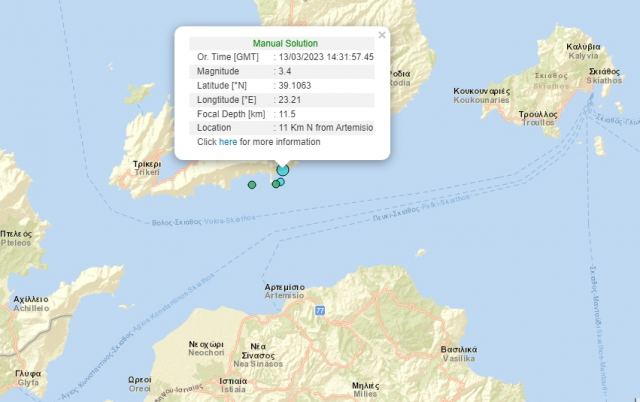
Task: Click the Magnitude value 3.4
Action: (285, 71)
